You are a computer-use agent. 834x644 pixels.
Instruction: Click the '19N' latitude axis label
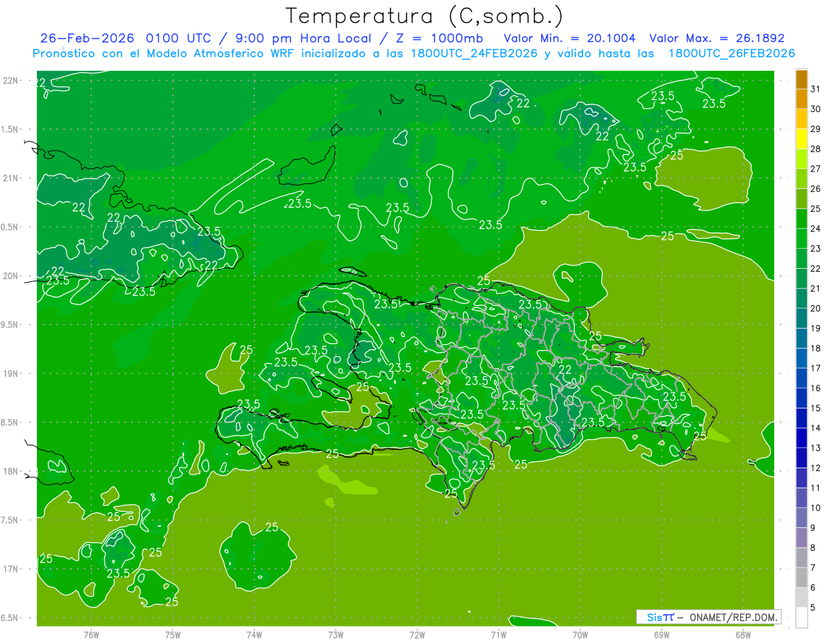click(x=10, y=374)
